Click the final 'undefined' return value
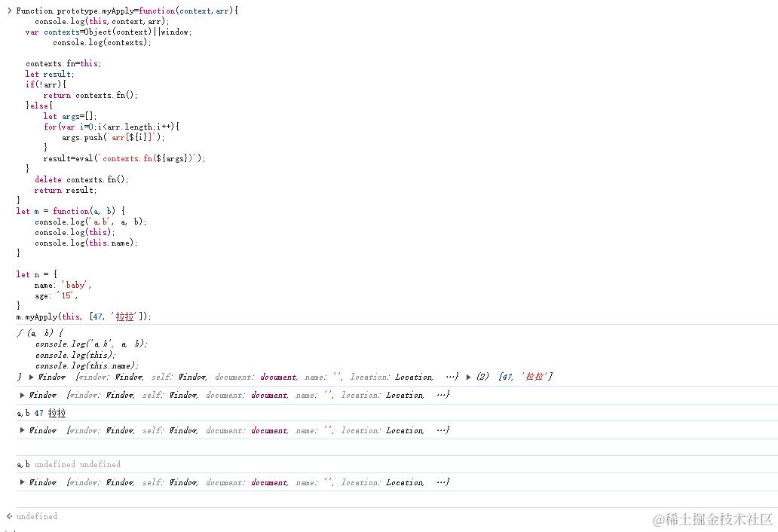Screen dimensions: 778x532 tap(37, 516)
